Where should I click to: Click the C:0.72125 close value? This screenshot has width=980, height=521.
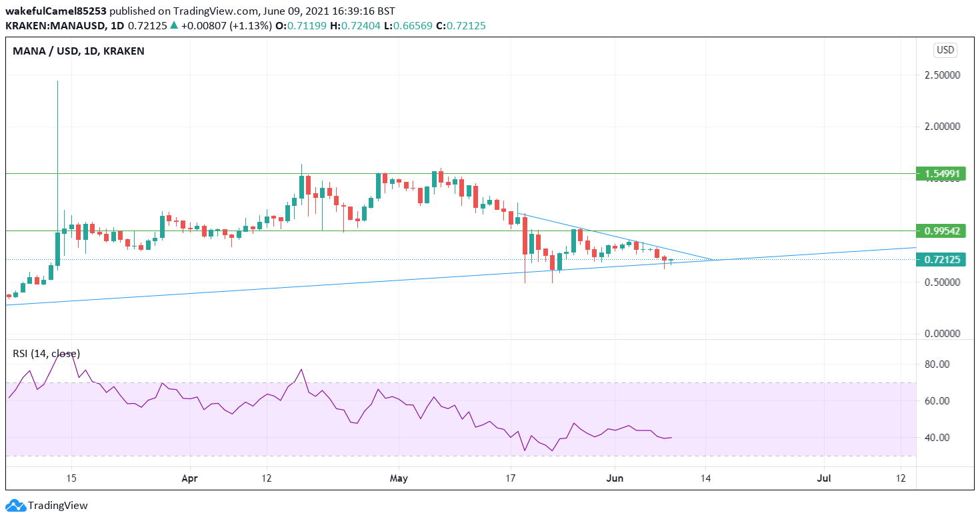click(x=461, y=26)
